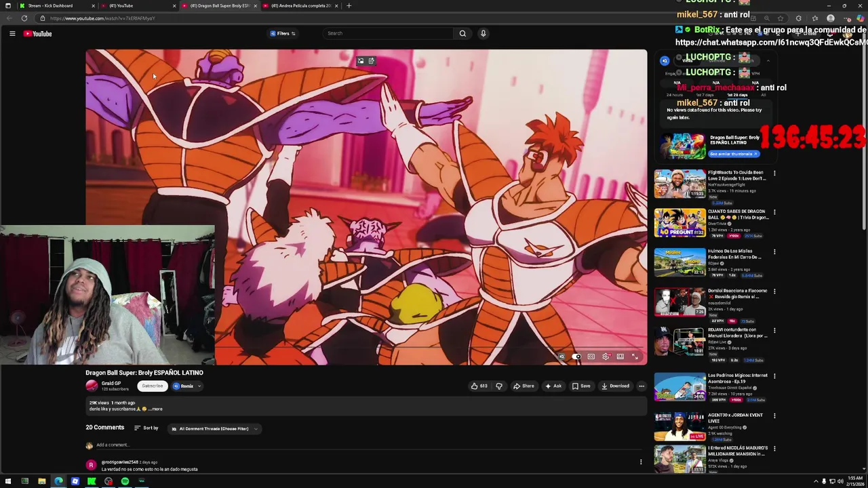Dislike the video
This screenshot has height=488, width=868.
pyautogui.click(x=499, y=386)
